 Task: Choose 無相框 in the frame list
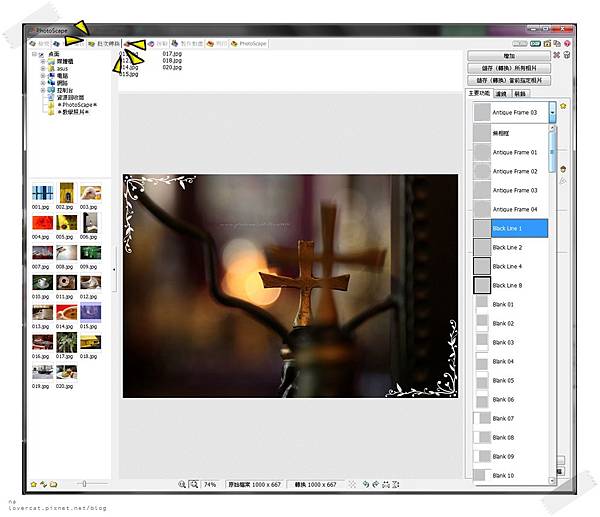click(510, 133)
